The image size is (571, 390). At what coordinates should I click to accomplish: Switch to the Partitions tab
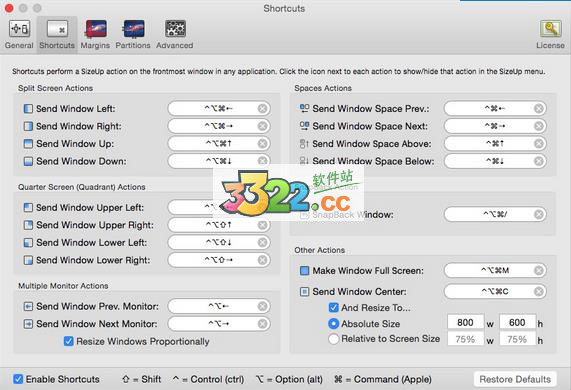click(x=133, y=35)
